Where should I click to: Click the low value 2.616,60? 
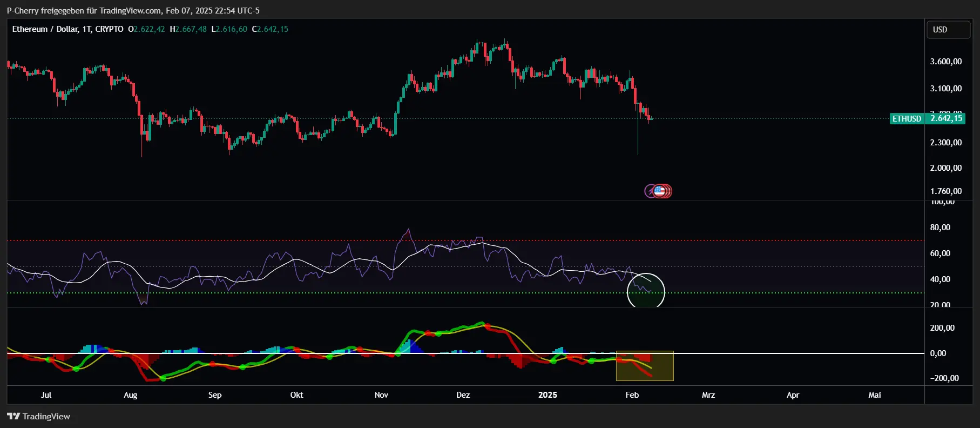point(231,29)
